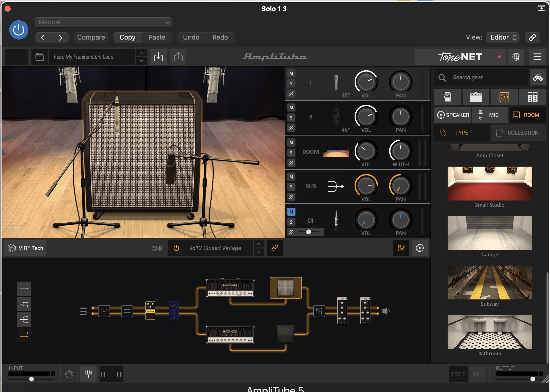Screen dimensions: 550x392
Task: Click the Overdrive pedal in signal chain
Action: pyautogui.click(x=150, y=310)
